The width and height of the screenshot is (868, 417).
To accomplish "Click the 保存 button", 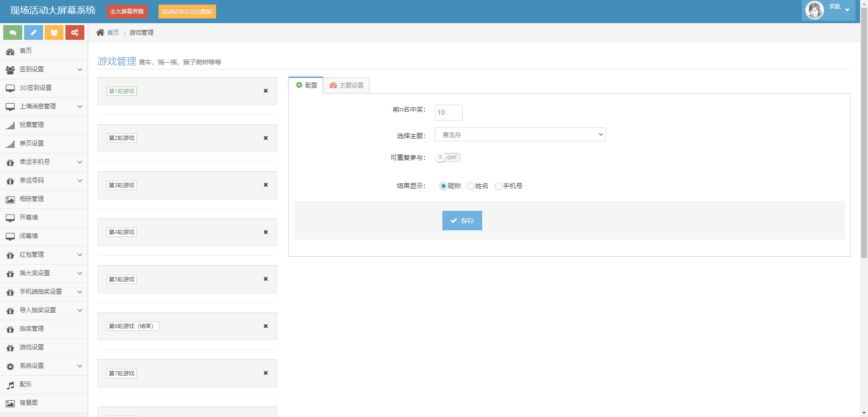I will [462, 221].
